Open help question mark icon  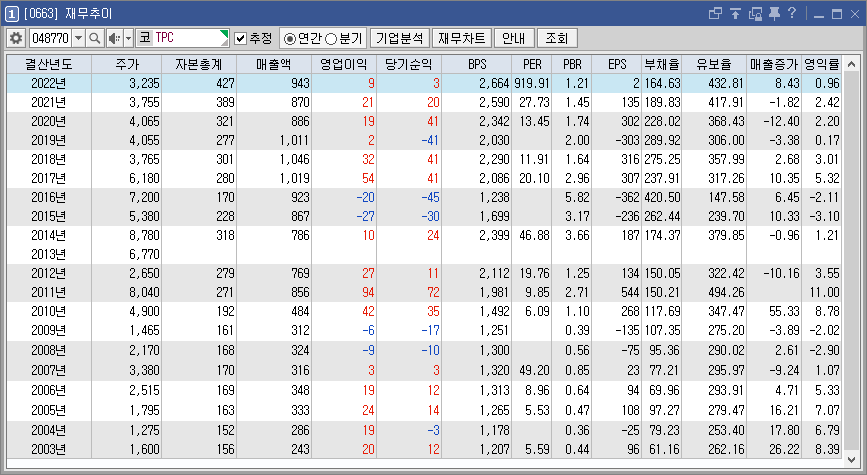792,13
